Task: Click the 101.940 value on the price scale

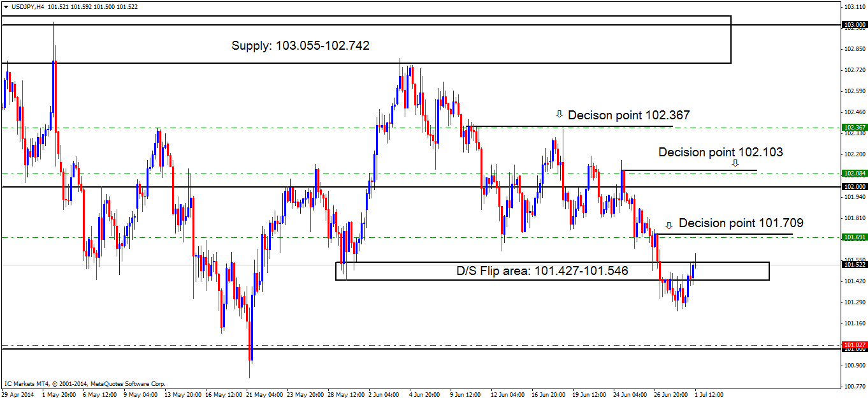Action: [x=854, y=196]
